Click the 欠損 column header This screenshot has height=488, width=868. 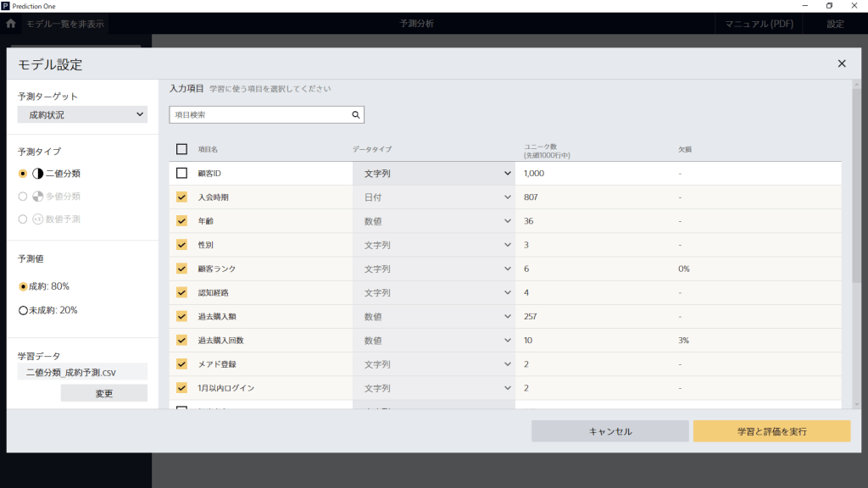pos(685,149)
